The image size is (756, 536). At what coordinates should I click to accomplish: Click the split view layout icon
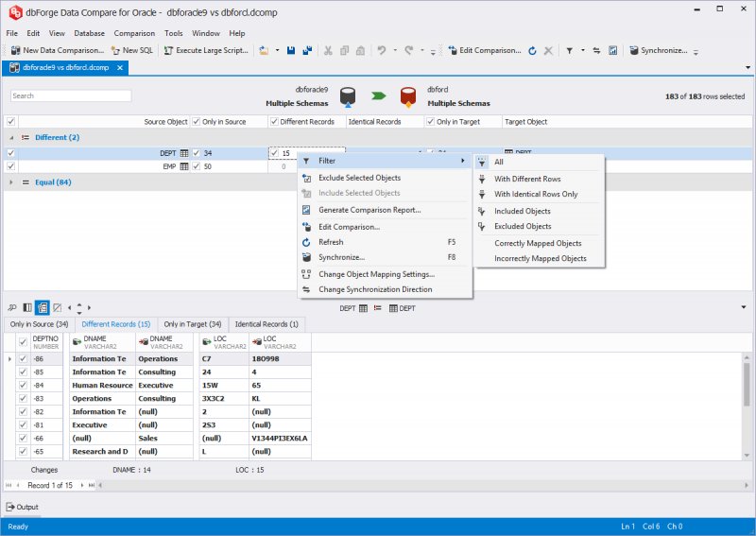pyautogui.click(x=27, y=307)
